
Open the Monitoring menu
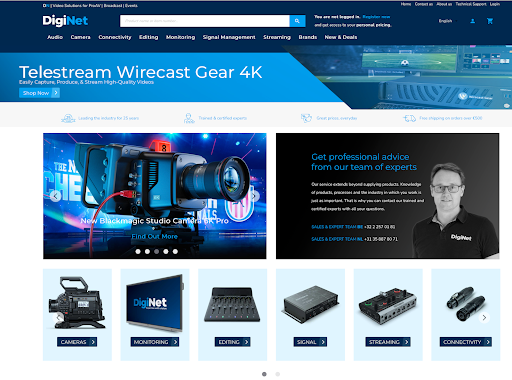[180, 37]
